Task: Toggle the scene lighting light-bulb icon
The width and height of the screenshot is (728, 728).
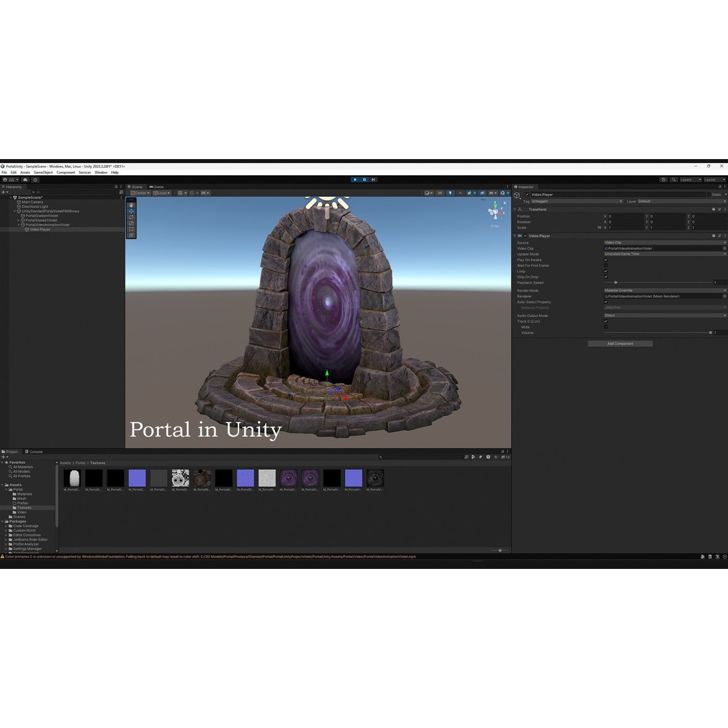Action: 450,193
